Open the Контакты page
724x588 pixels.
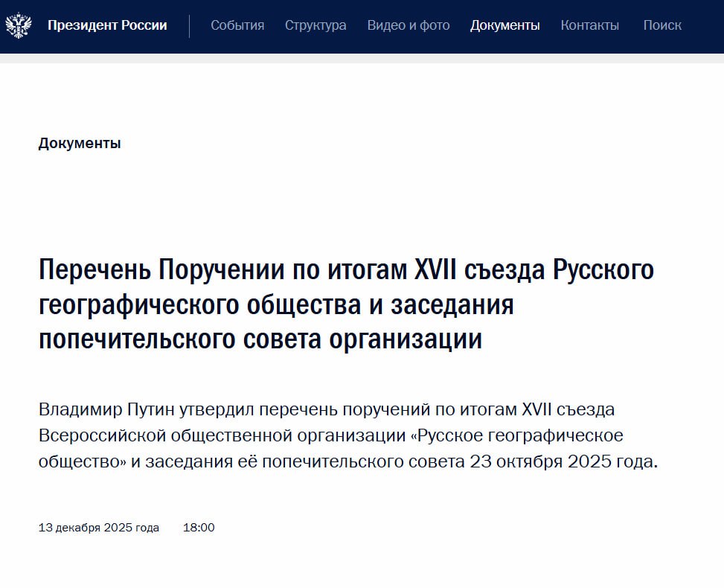pyautogui.click(x=590, y=25)
